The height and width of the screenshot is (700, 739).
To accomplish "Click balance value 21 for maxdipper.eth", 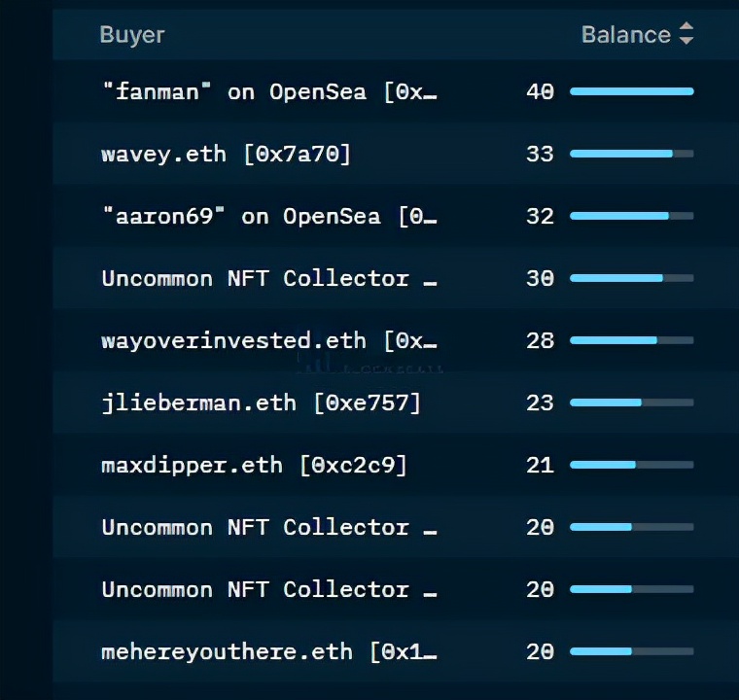I will pyautogui.click(x=540, y=465).
